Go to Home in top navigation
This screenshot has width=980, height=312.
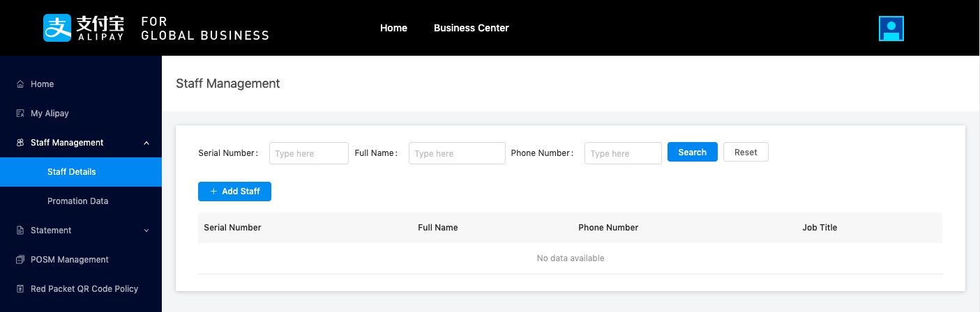point(393,28)
